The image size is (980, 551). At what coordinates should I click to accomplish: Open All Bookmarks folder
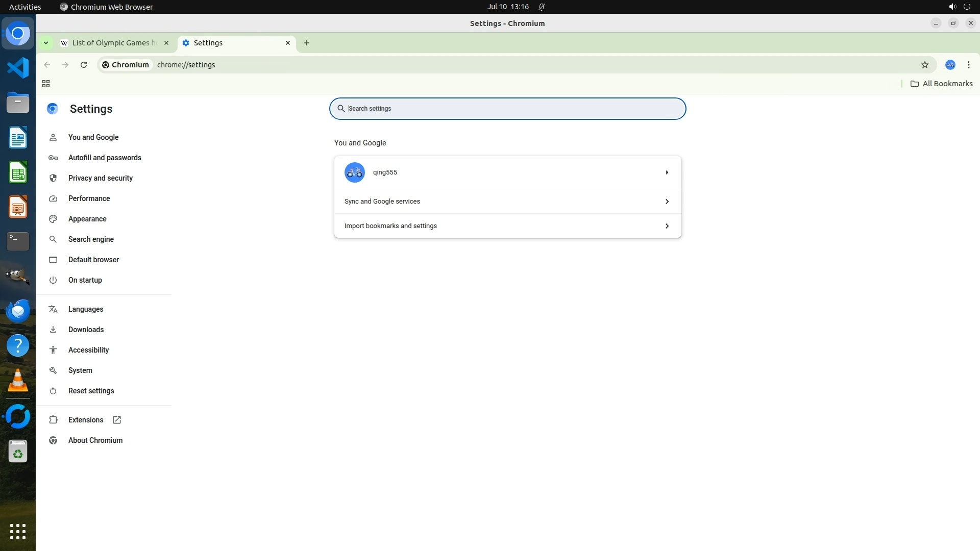click(942, 84)
